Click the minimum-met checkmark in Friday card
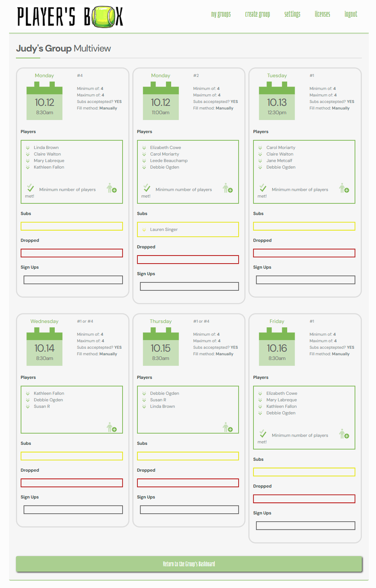This screenshot has height=588, width=376. (x=263, y=434)
